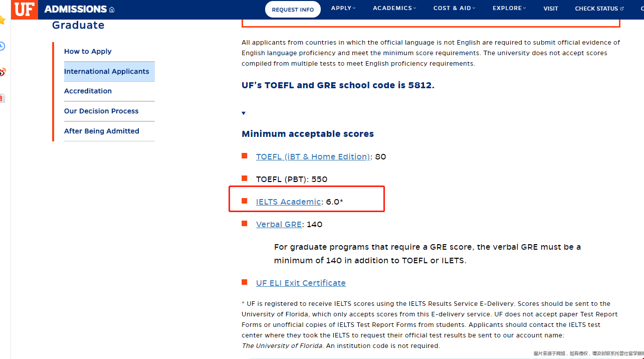Open Accreditation sidebar item
This screenshot has height=359, width=644.
click(x=88, y=91)
